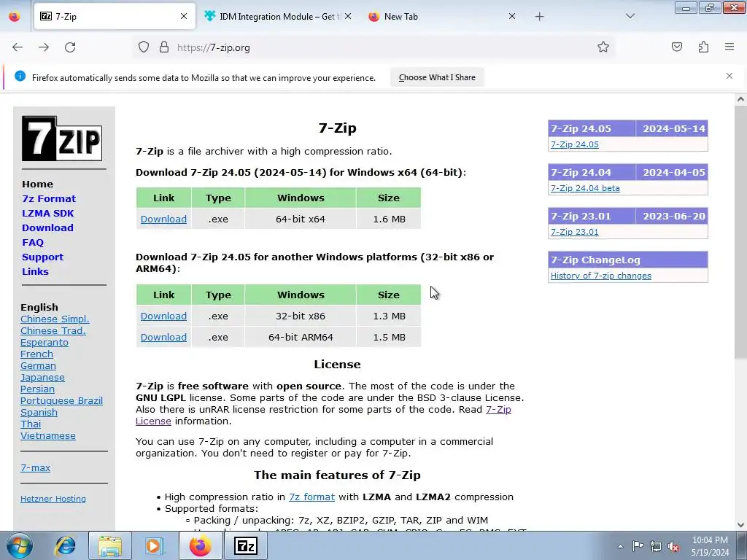The height and width of the screenshot is (560, 747).
Task: Switch language to Chinese Trad.
Action: pyautogui.click(x=53, y=330)
